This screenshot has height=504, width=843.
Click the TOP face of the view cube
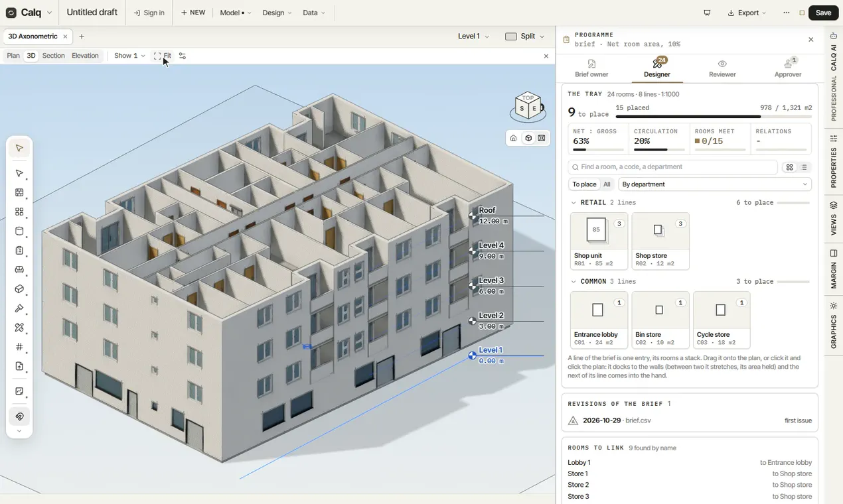click(528, 98)
